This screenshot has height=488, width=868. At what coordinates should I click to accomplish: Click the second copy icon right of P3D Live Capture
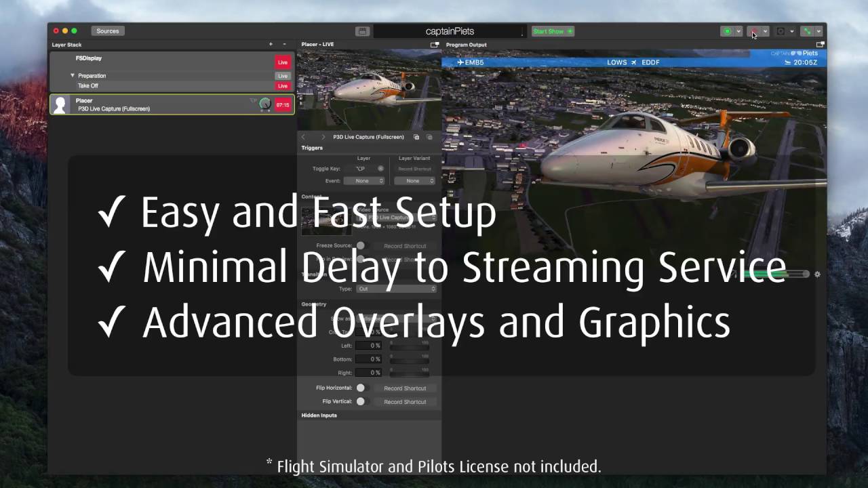pyautogui.click(x=429, y=137)
